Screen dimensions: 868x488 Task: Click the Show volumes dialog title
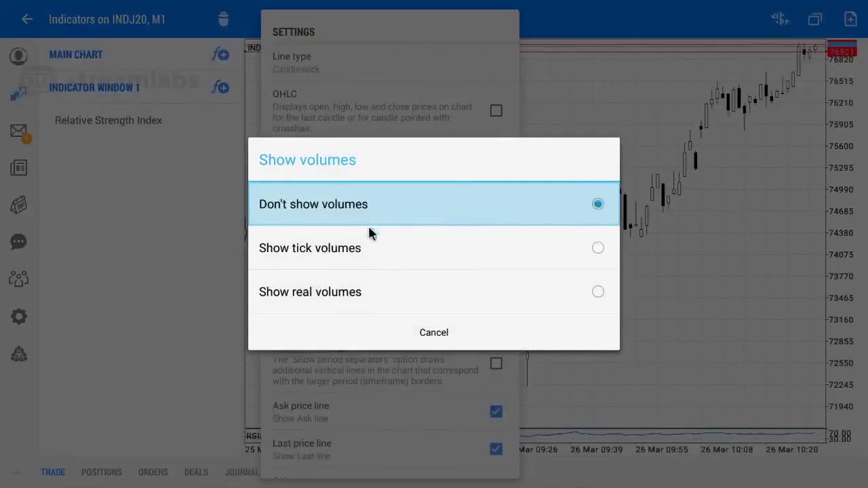pos(307,160)
